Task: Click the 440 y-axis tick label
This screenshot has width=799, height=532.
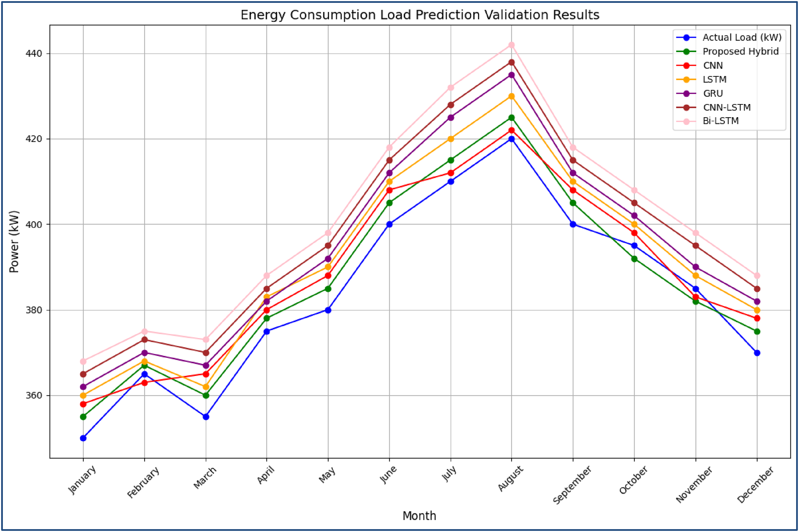Action: tap(33, 54)
